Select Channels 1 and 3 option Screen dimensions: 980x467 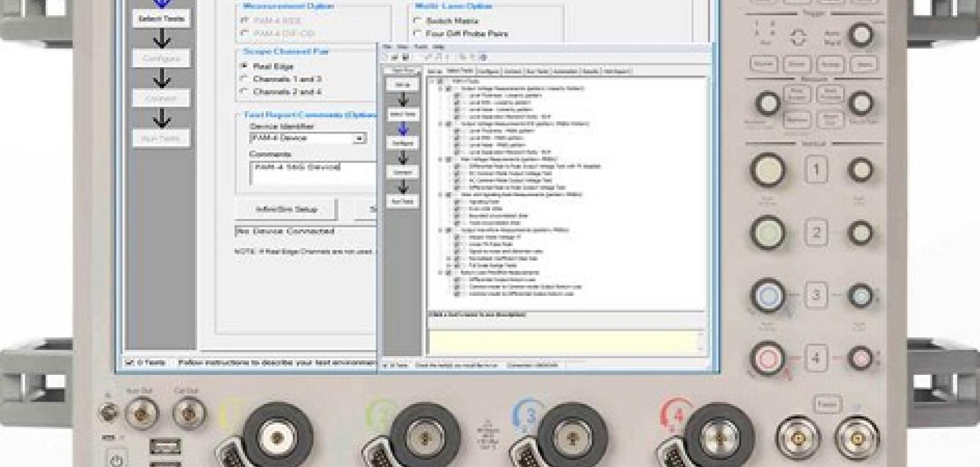244,79
